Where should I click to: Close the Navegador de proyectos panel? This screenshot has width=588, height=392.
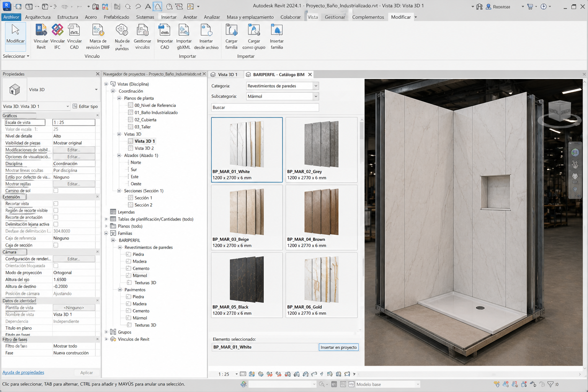pyautogui.click(x=204, y=74)
